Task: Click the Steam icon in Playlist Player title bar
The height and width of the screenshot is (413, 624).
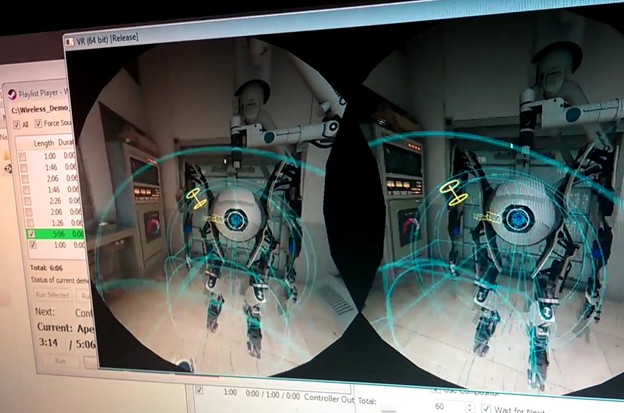Action: [x=10, y=92]
